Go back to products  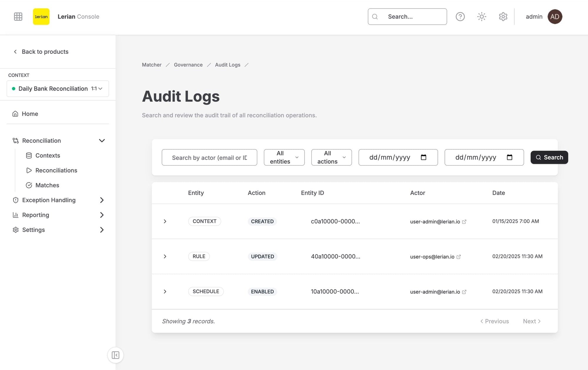tap(41, 52)
